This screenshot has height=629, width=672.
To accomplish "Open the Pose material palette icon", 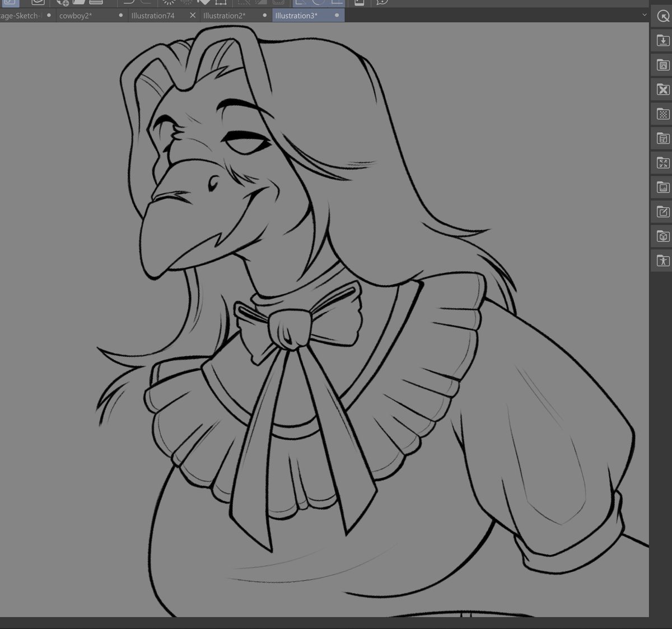I will click(663, 260).
